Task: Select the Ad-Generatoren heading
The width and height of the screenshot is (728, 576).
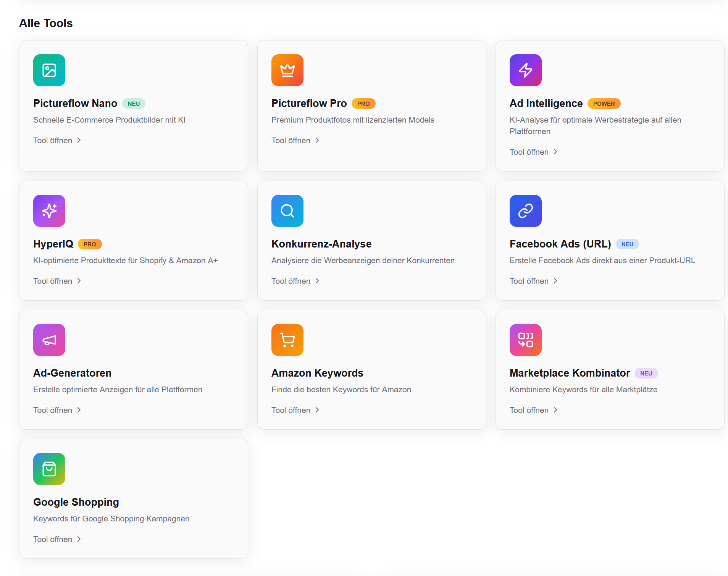Action: (72, 373)
